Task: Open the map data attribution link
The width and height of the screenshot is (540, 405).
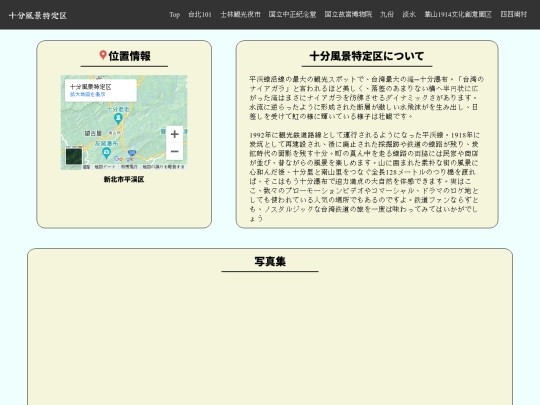Action: point(105,167)
